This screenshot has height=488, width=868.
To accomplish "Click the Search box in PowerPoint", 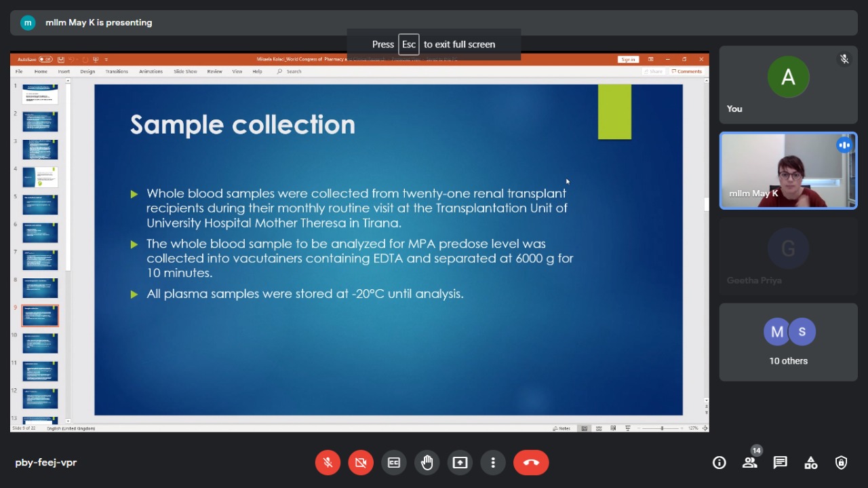I will coord(290,71).
